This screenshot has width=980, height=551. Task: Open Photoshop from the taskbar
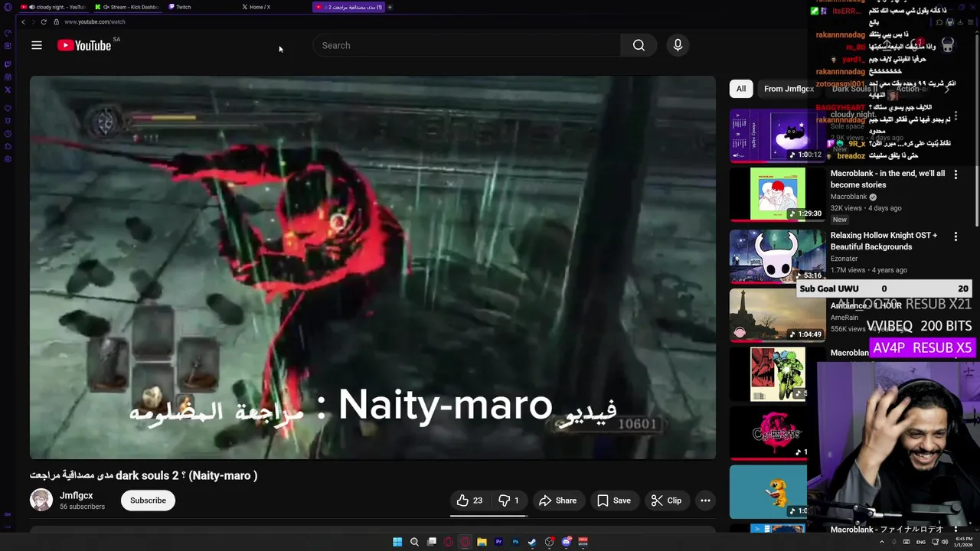point(515,542)
